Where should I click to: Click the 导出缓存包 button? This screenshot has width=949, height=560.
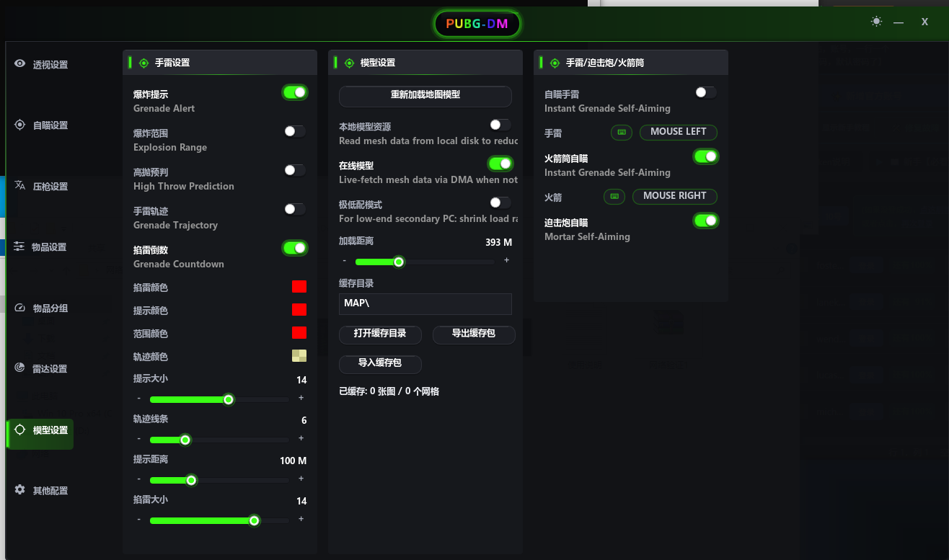click(474, 334)
